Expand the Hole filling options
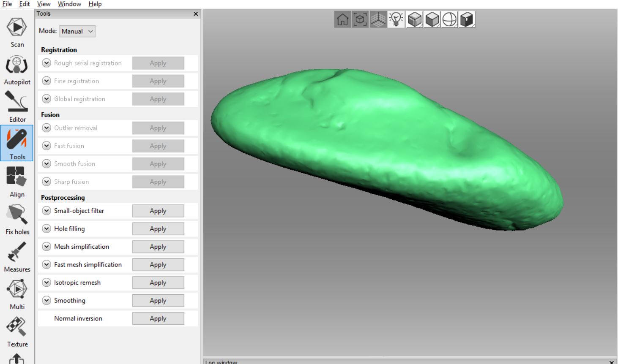 pyautogui.click(x=46, y=229)
